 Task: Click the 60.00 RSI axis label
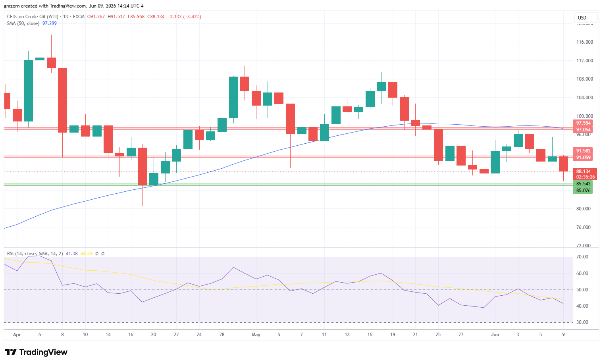click(582, 273)
